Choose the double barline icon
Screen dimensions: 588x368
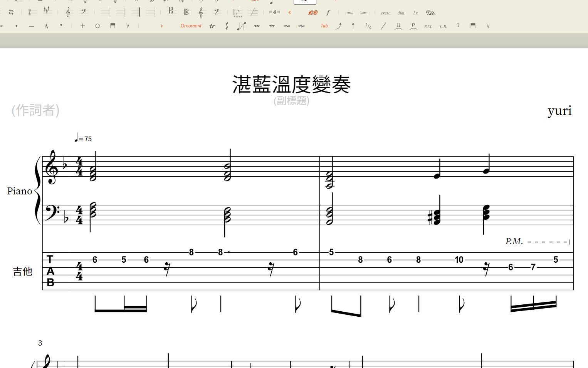point(121,12)
